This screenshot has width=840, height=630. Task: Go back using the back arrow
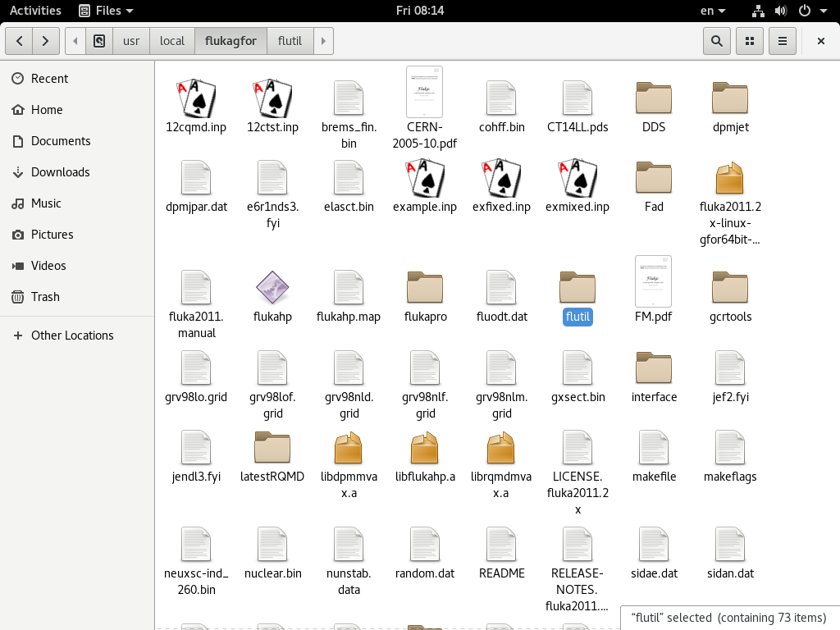[x=20, y=41]
